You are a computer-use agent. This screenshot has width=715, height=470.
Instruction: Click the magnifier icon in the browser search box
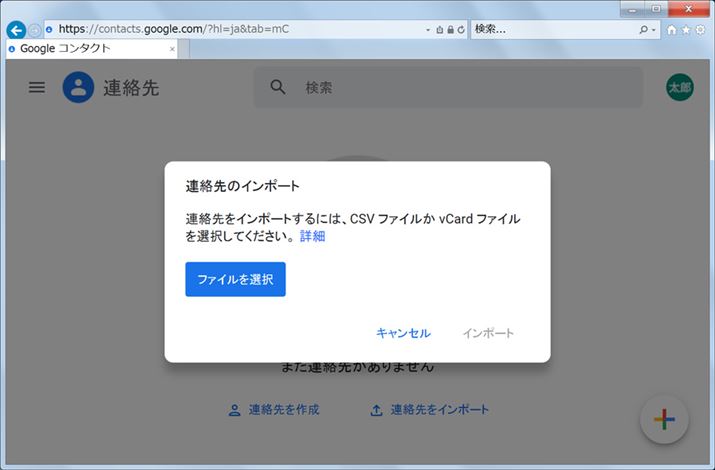(x=643, y=30)
